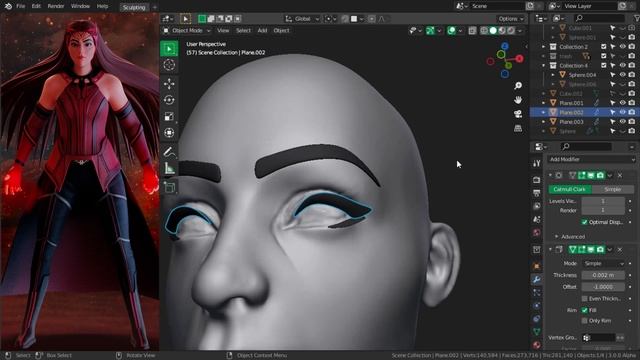This screenshot has width=640, height=360.
Task: Open the Edit menu
Action: (36, 6)
